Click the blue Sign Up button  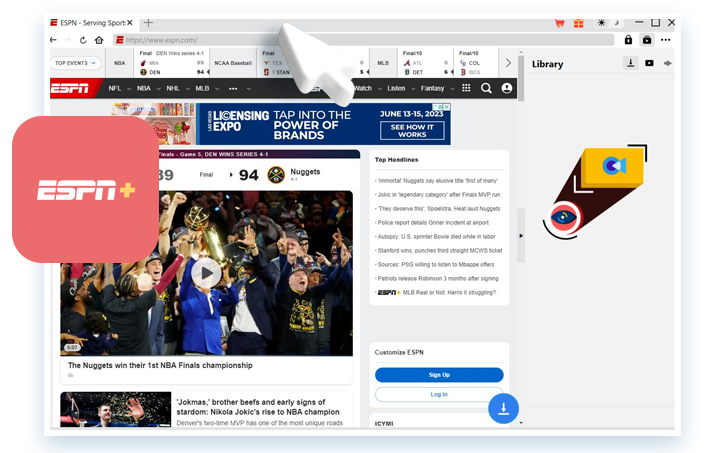pyautogui.click(x=439, y=375)
